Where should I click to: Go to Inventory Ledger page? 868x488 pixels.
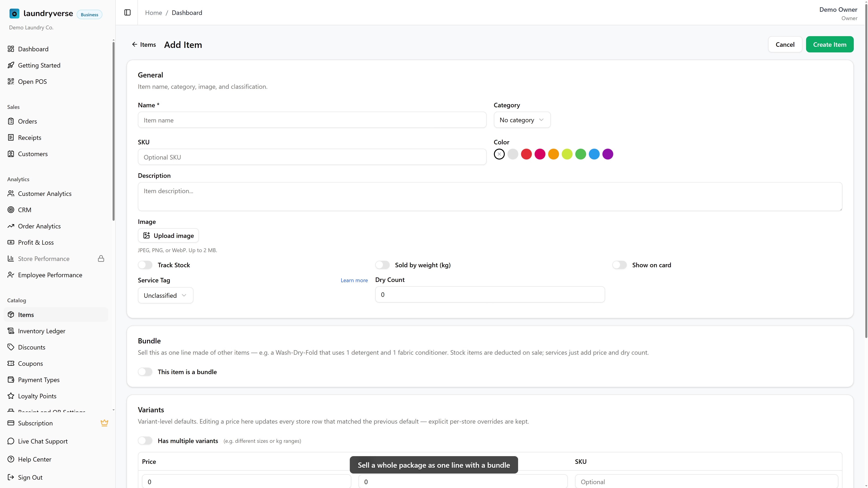[56, 331]
